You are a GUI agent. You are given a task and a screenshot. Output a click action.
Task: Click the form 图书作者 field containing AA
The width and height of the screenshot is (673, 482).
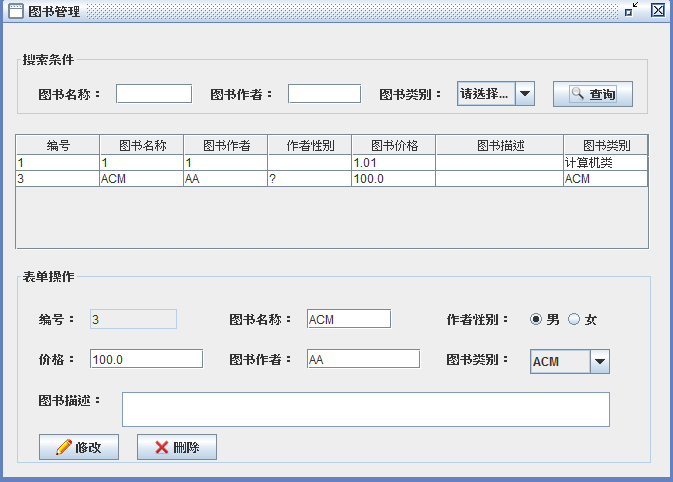(x=364, y=359)
